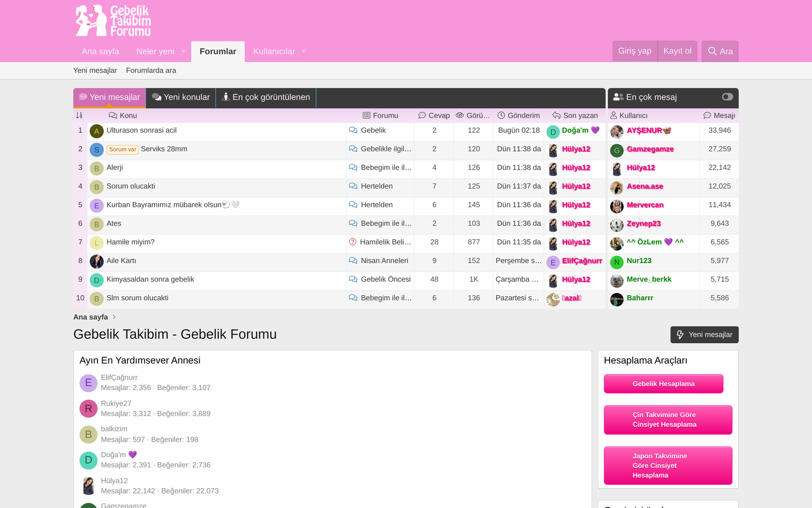Click avatar E for Kurban Bayramımız thread
Image resolution: width=812 pixels, height=508 pixels.
tap(96, 206)
